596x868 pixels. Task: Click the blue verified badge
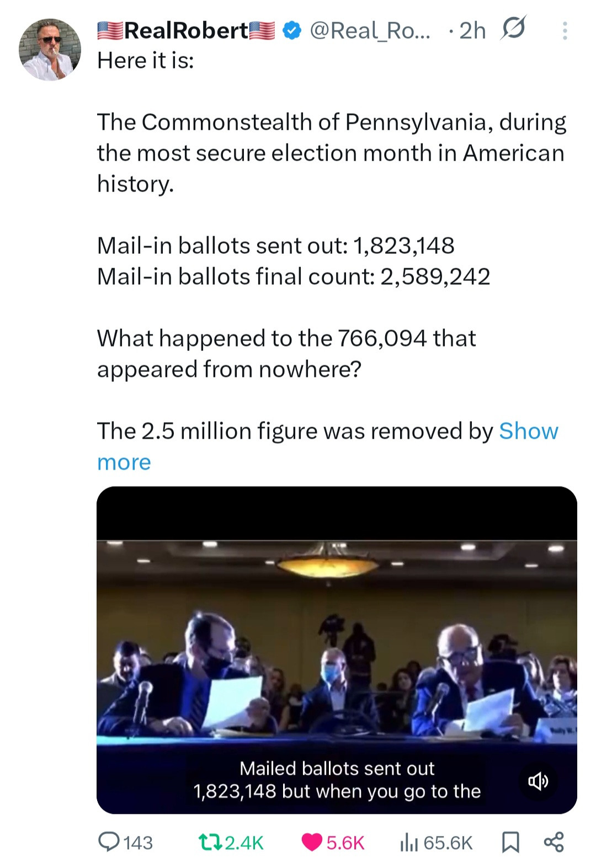pos(292,30)
